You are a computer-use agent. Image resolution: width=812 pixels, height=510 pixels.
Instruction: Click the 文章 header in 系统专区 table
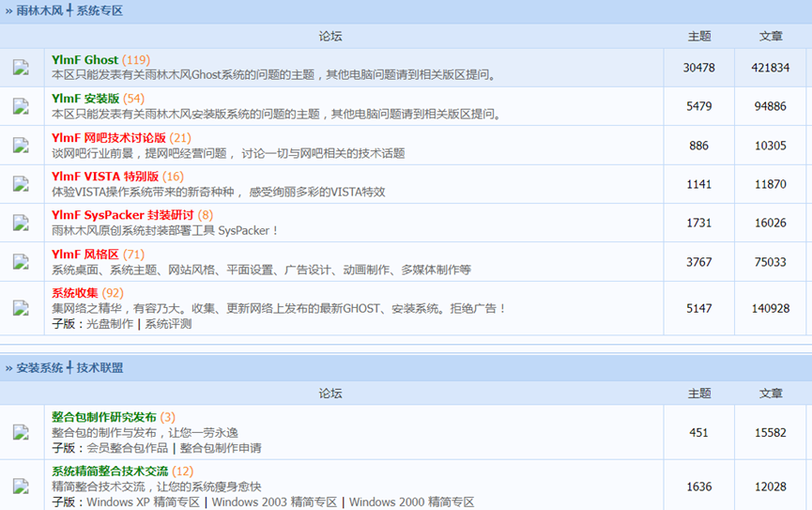tap(771, 37)
